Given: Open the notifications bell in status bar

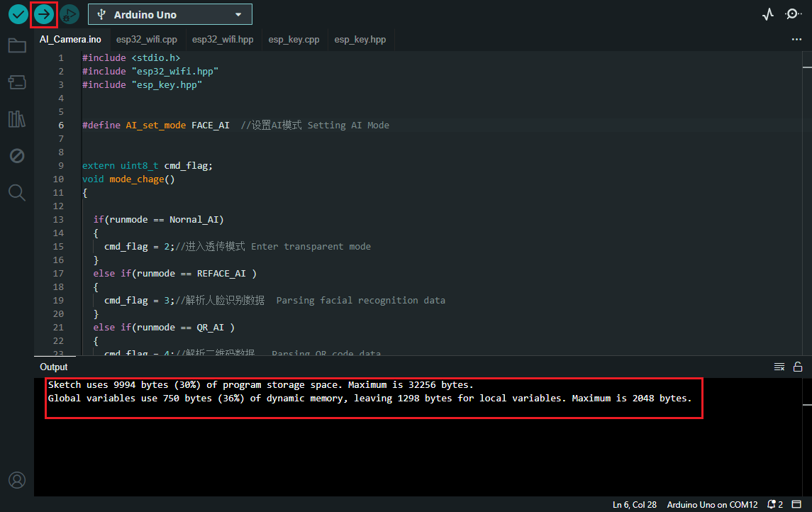Looking at the screenshot, I should 775,504.
